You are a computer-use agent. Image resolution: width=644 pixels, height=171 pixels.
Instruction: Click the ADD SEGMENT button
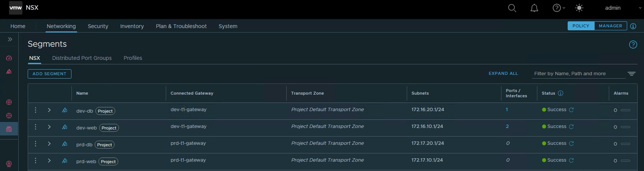[x=50, y=74]
